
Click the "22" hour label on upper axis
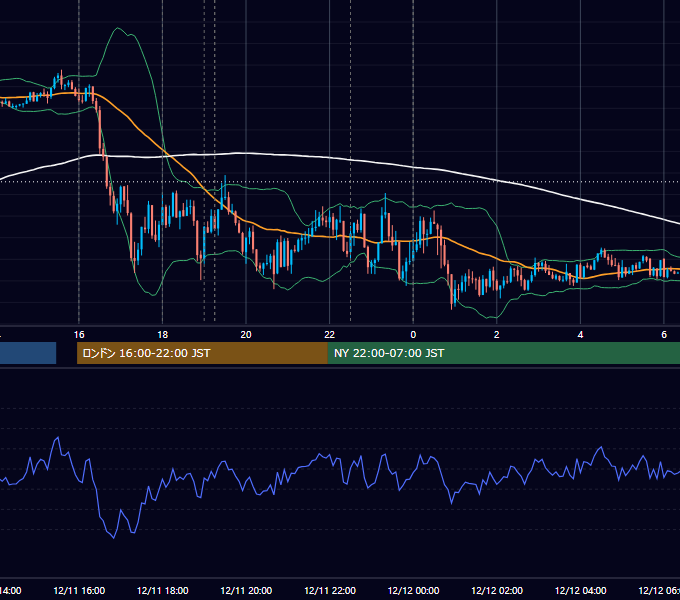pos(330,335)
